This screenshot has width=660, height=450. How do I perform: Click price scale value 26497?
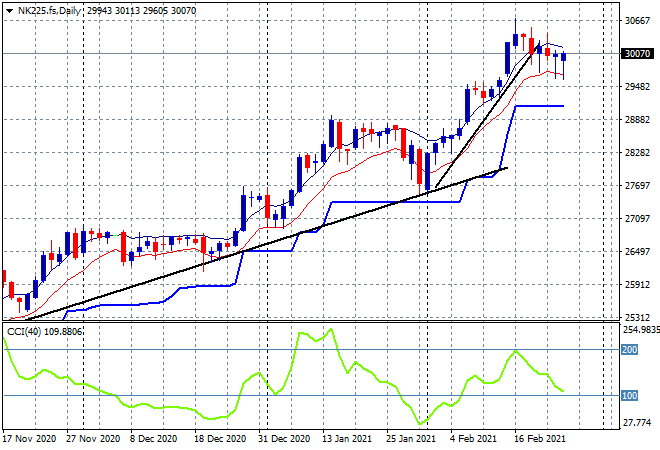638,251
